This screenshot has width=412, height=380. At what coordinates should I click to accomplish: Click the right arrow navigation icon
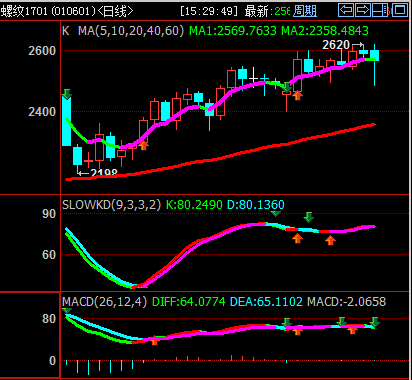tap(363, 10)
